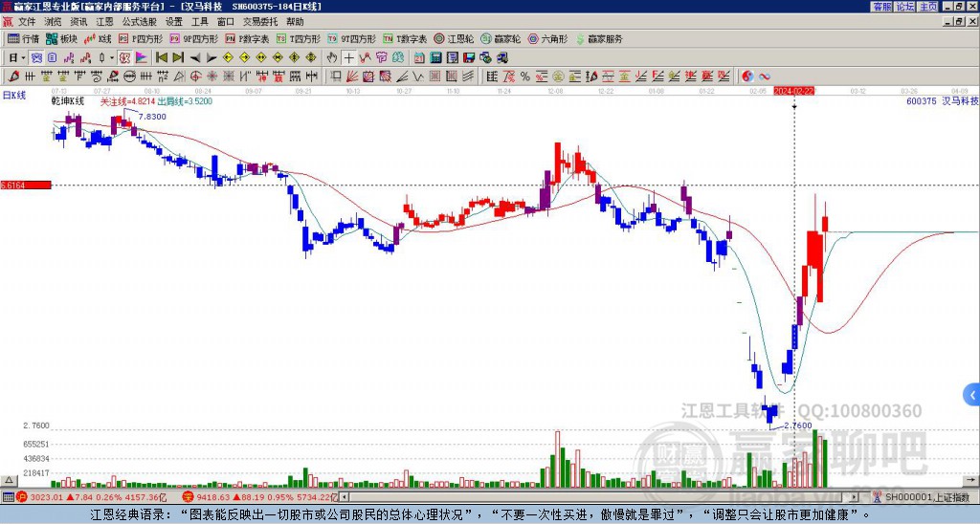Open the 板块 sector view

[61, 39]
